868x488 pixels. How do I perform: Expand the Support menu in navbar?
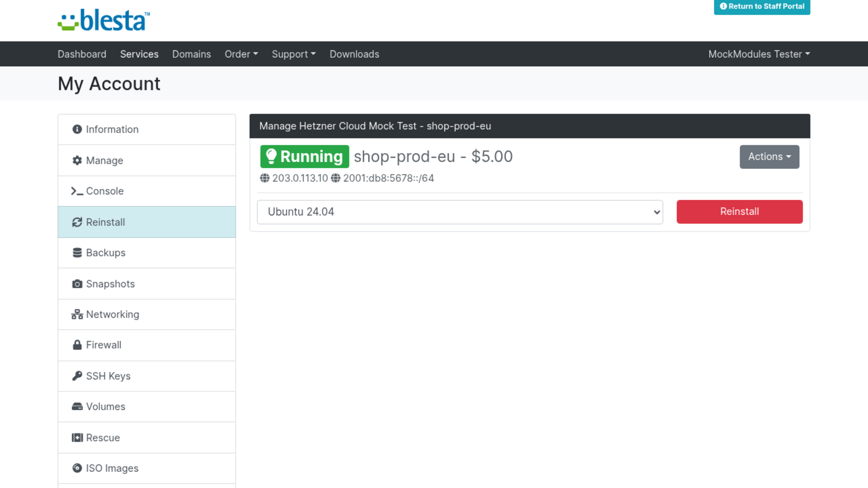pyautogui.click(x=294, y=54)
